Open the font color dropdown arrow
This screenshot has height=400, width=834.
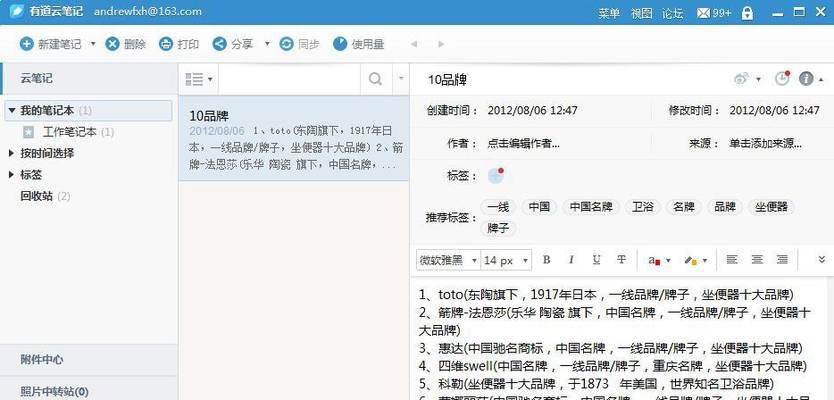(669, 261)
